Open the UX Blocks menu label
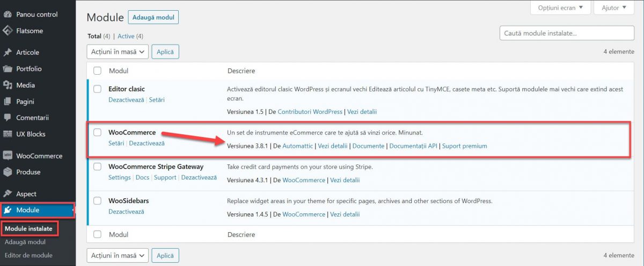644x266 pixels. [31, 134]
